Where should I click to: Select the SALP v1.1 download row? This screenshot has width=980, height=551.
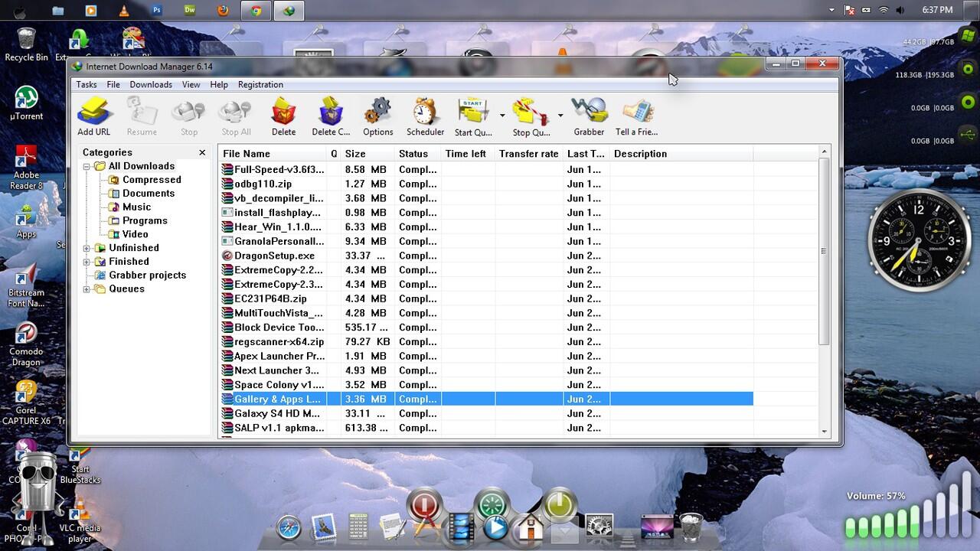point(486,428)
